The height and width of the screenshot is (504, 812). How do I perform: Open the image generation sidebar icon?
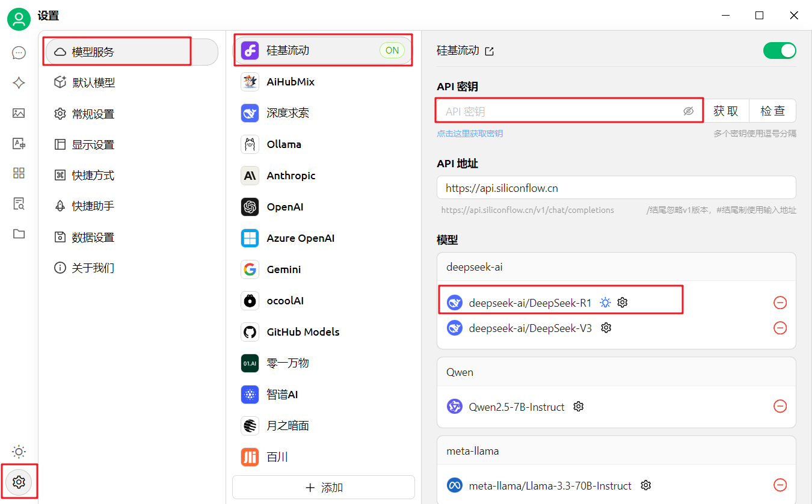coord(19,113)
